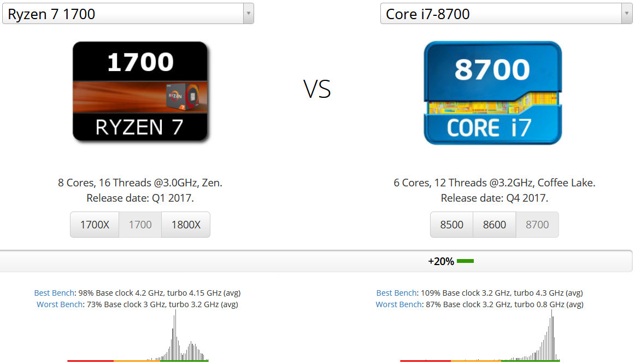Switch comparison to the 8500 processor
635x364 pixels.
pos(451,224)
